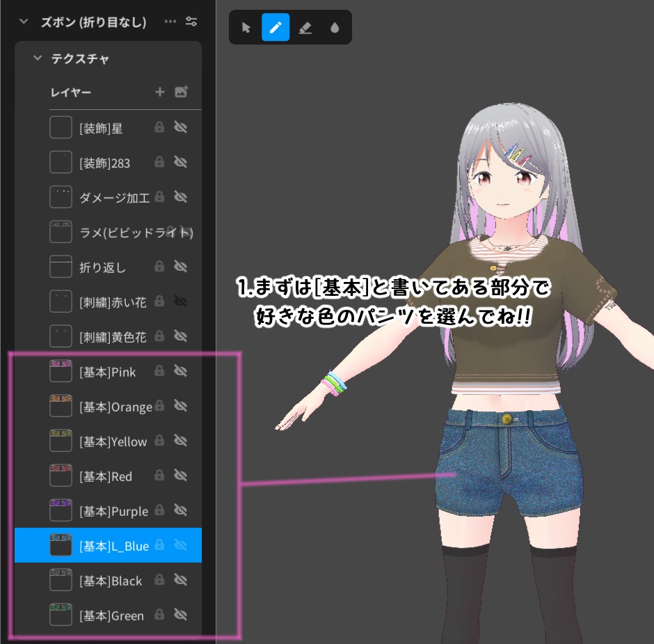
Task: Select the 折り返し layer
Action: [x=104, y=267]
